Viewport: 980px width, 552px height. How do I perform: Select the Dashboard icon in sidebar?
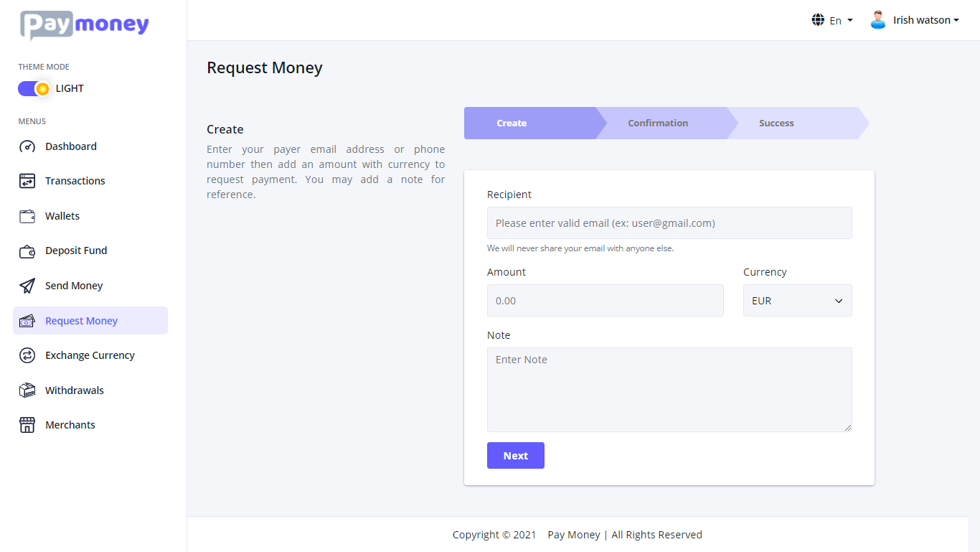tap(27, 146)
